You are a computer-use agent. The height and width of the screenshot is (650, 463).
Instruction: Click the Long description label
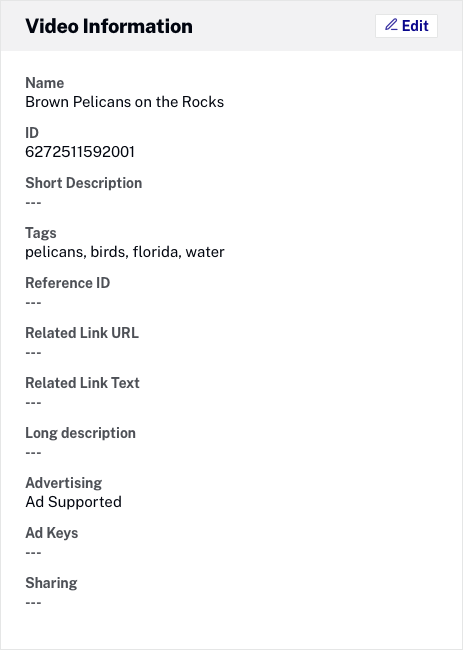coord(80,433)
